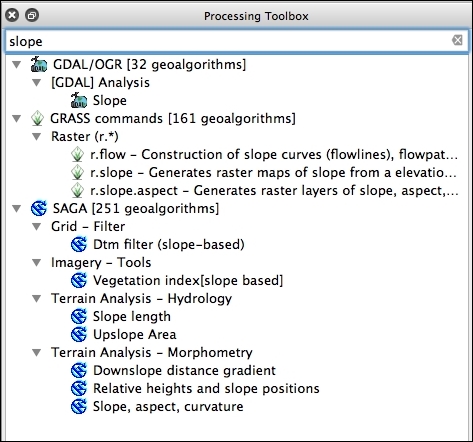Screen dimensions: 473x442
Task: Click Terrain Analysis - Morphometry label
Action: point(152,352)
